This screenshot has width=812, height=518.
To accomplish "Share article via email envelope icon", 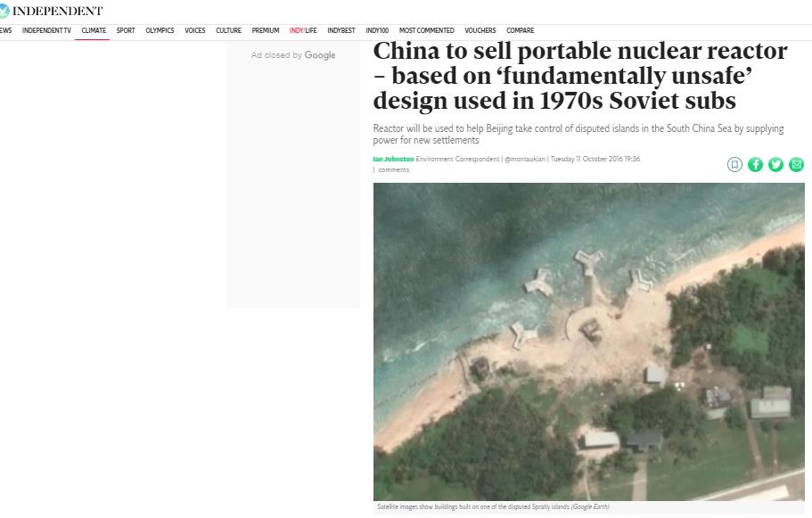I will pyautogui.click(x=796, y=165).
